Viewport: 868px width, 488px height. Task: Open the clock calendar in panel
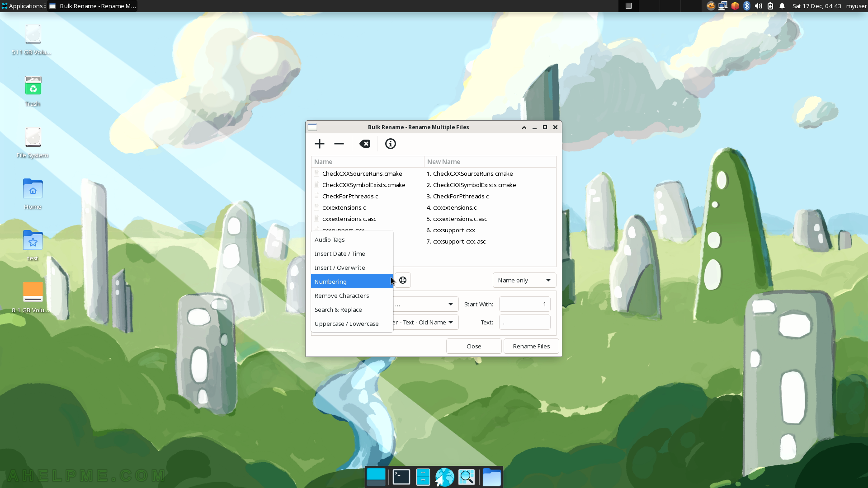coord(816,6)
